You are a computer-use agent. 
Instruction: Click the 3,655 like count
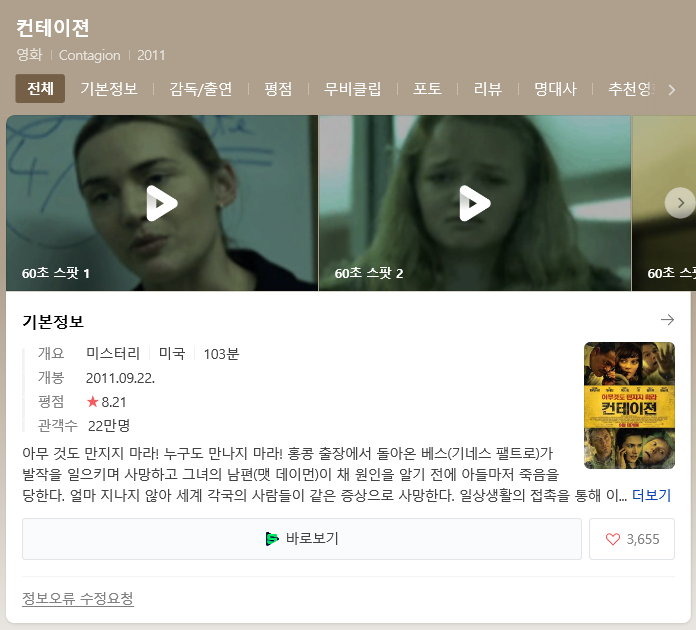click(643, 539)
